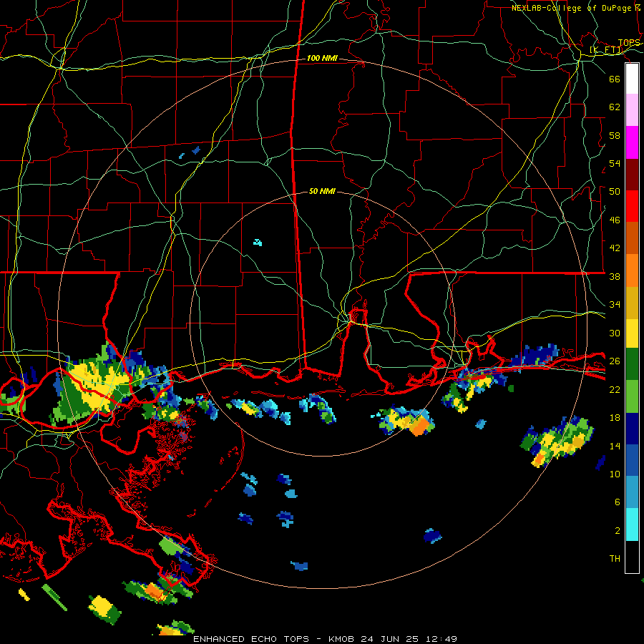
Task: Click the legend value "58"
Action: (615, 135)
